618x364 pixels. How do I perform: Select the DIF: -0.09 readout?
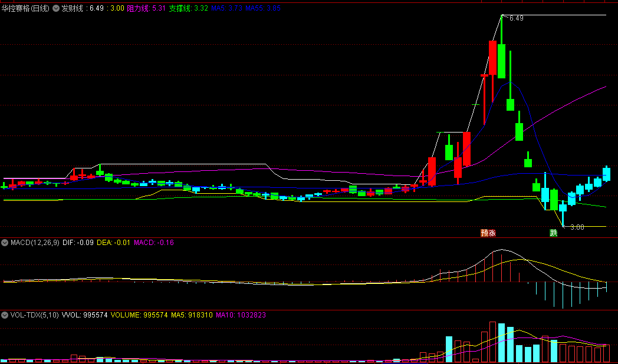(x=78, y=243)
